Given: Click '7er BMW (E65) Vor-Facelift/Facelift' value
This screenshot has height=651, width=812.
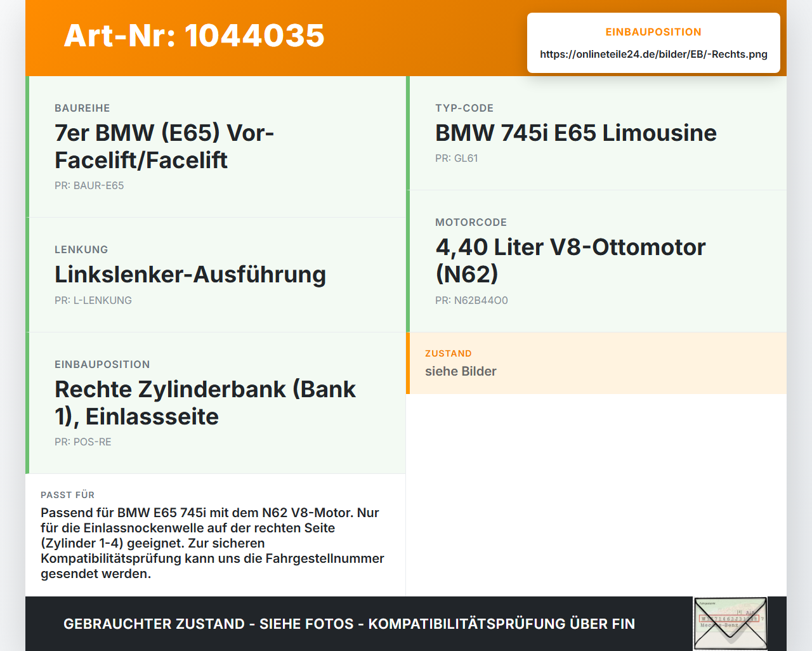Looking at the screenshot, I should click(x=164, y=147).
